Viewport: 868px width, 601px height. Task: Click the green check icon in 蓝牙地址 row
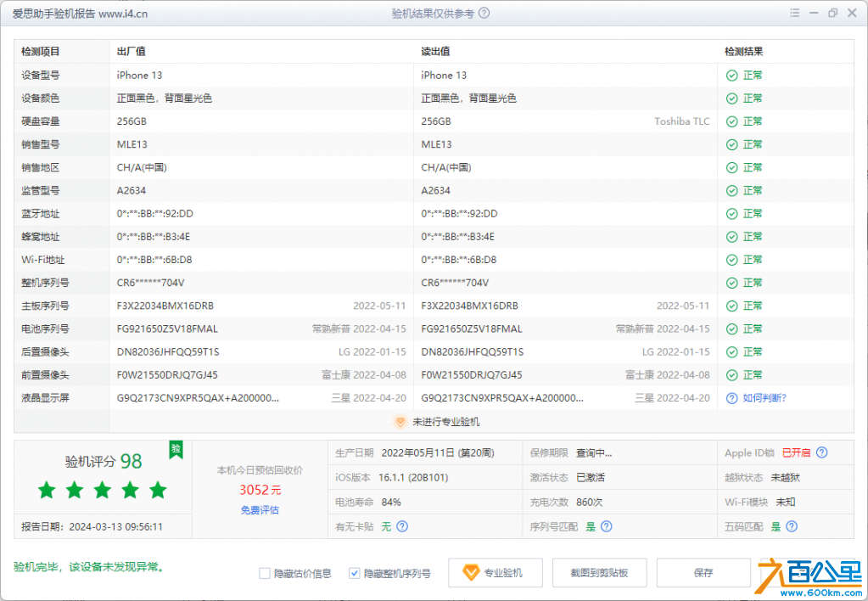(x=732, y=214)
